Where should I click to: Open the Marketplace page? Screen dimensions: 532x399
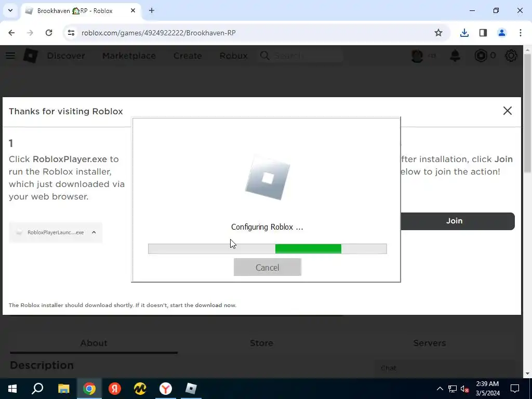(129, 56)
